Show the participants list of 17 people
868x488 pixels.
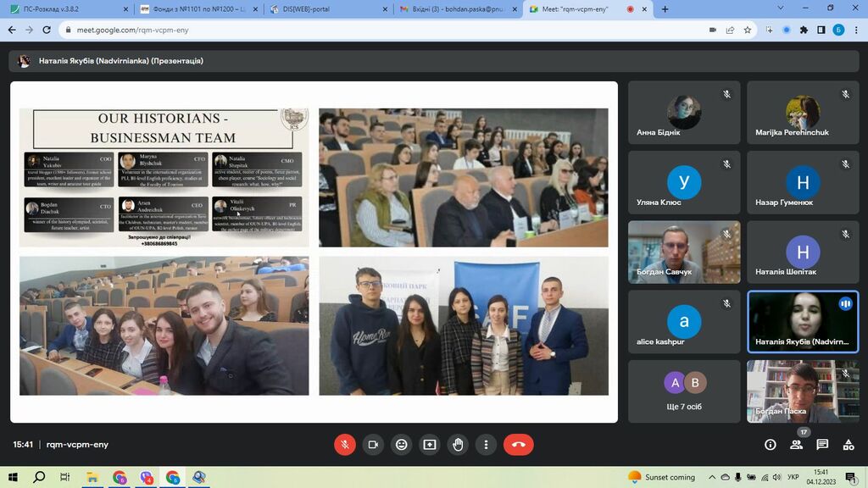796,445
